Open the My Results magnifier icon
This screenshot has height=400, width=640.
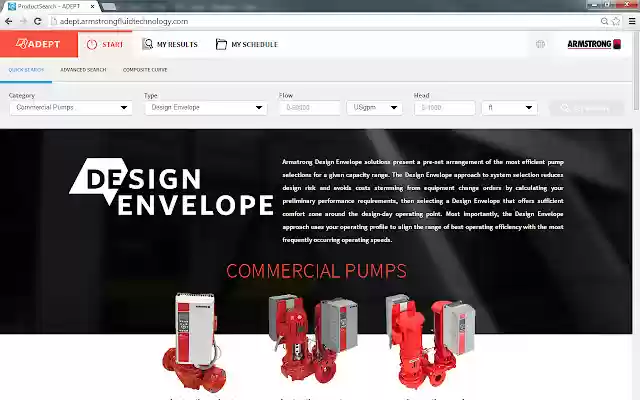tap(147, 44)
